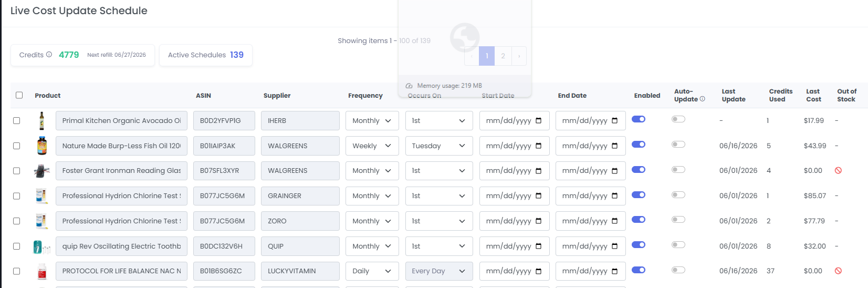The image size is (868, 288).
Task: Open End Date calendar for GRAINGER Hydrion row
Action: click(x=614, y=196)
